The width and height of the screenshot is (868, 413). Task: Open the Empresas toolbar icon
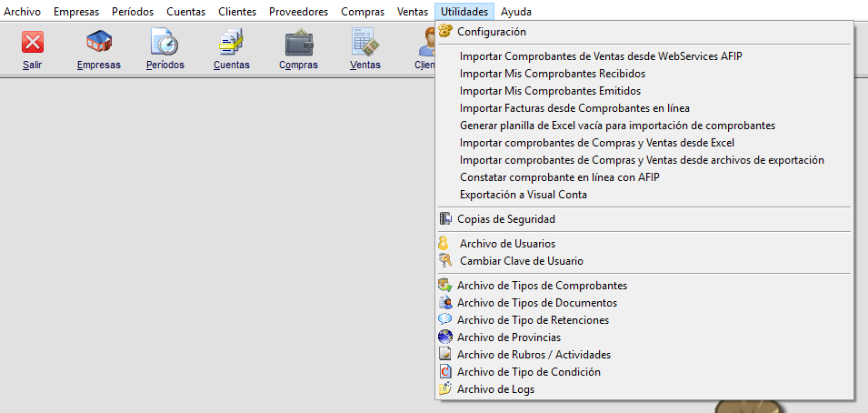[98, 43]
